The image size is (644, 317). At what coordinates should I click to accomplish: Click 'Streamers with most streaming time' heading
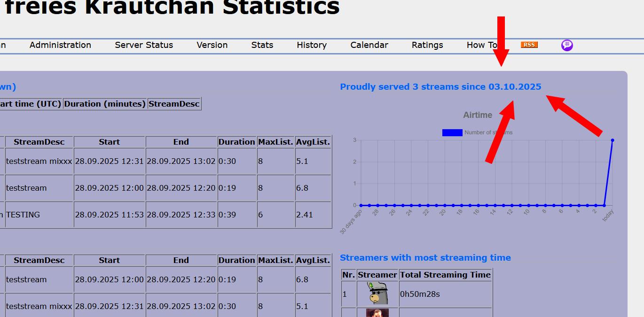click(425, 258)
